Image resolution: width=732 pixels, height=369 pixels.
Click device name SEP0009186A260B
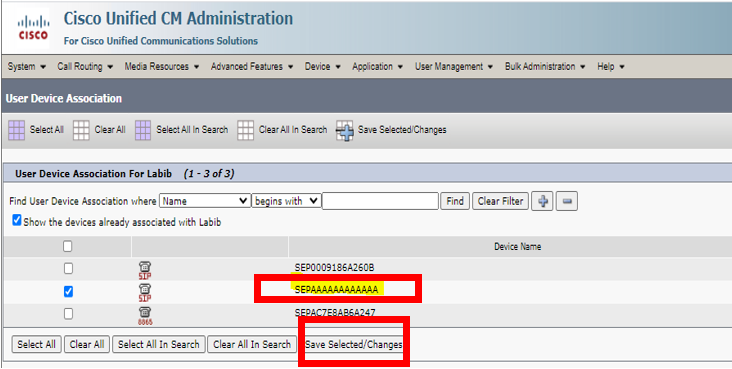click(x=334, y=268)
